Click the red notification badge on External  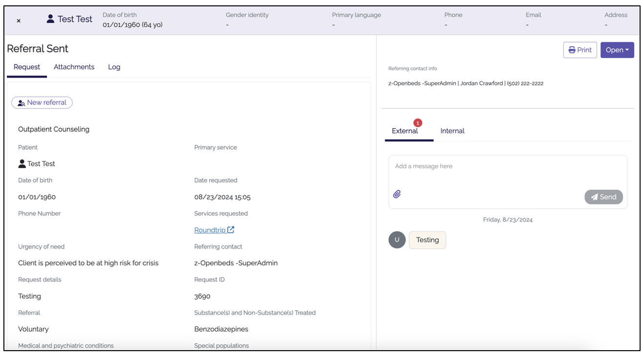click(x=418, y=123)
